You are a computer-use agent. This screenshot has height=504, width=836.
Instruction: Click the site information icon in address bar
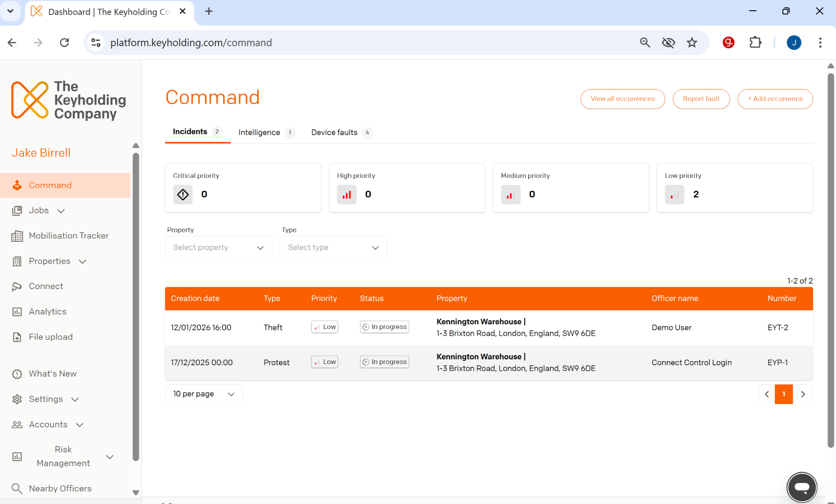click(96, 42)
